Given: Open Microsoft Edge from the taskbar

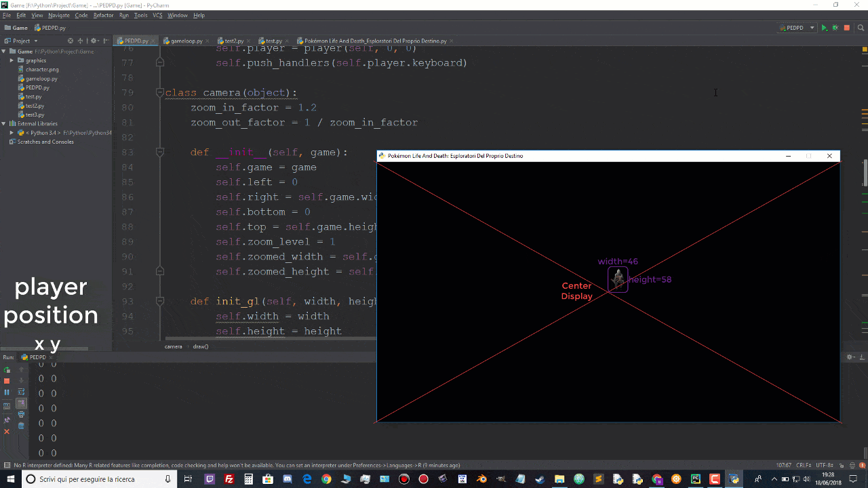Looking at the screenshot, I should (307, 479).
